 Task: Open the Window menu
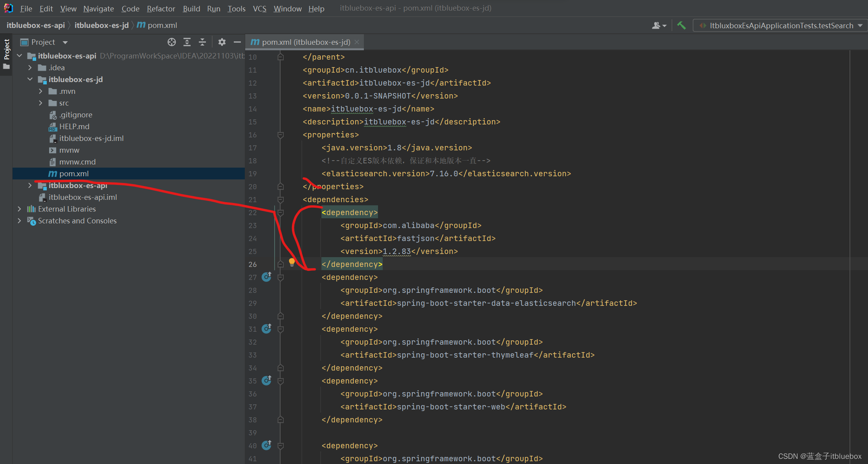(287, 8)
